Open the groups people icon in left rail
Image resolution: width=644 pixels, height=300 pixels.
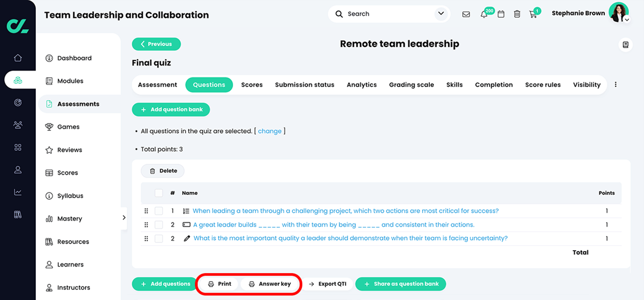point(18,125)
